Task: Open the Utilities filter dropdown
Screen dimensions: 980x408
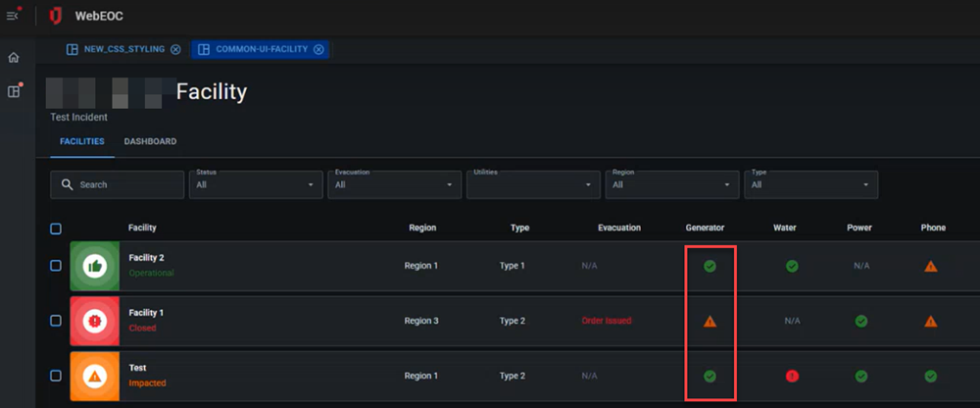Action: (x=533, y=185)
